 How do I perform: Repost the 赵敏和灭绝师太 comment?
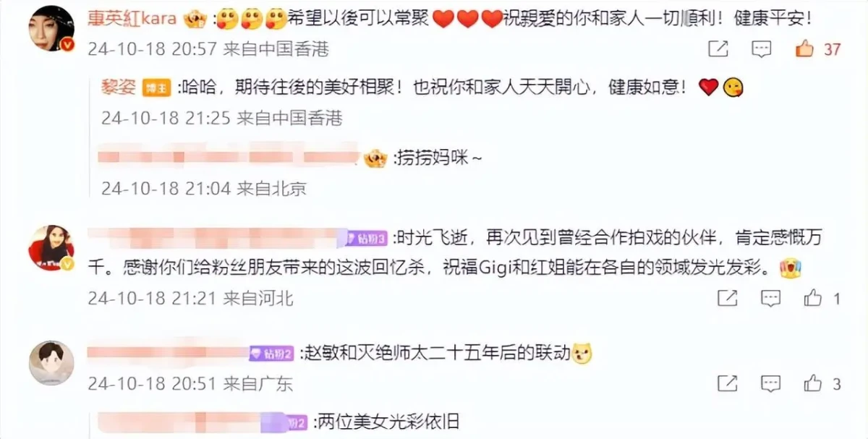(727, 383)
